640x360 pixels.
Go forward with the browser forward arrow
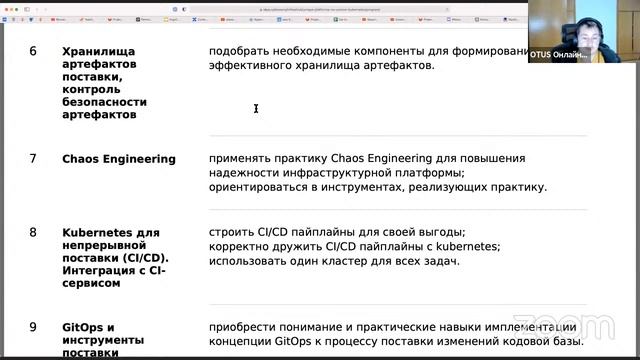[x=45, y=9]
